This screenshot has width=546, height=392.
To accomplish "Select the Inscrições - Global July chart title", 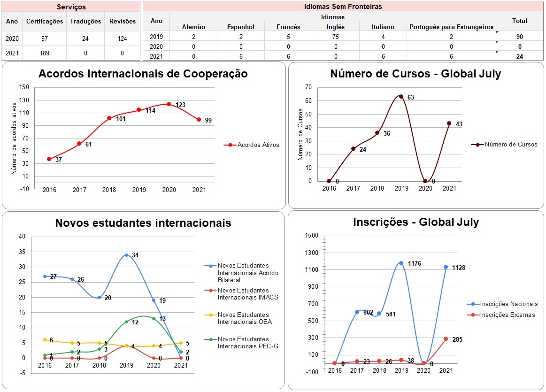I will coord(416,222).
